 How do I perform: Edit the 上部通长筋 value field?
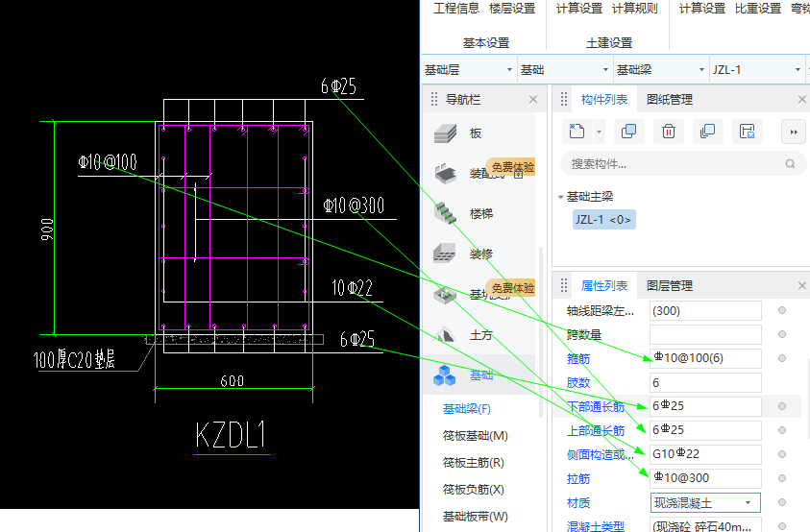click(x=705, y=430)
